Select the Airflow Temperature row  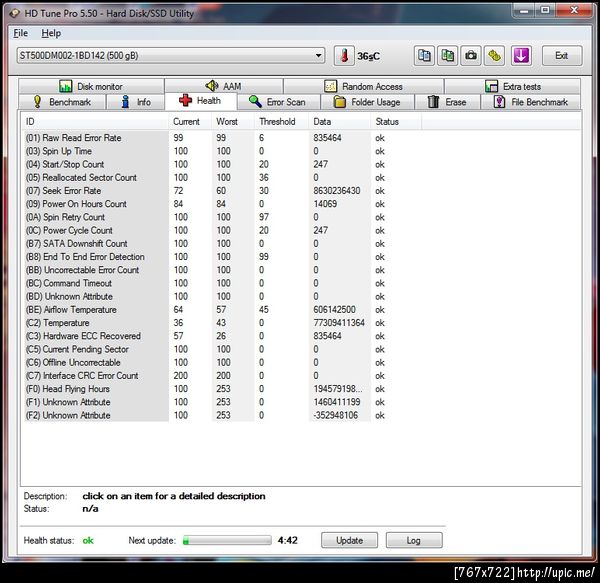point(223,309)
